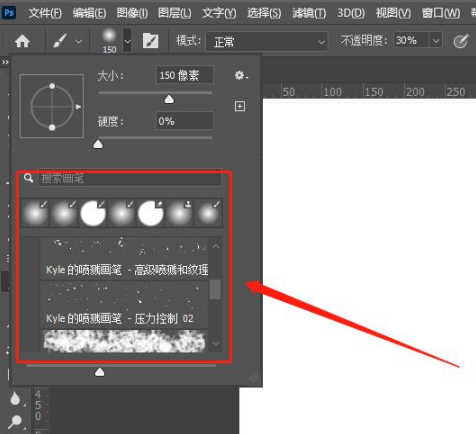The width and height of the screenshot is (476, 434).
Task: Select Kyle 的喷溅画笔 - 压力控制 02 brush
Action: click(x=124, y=305)
